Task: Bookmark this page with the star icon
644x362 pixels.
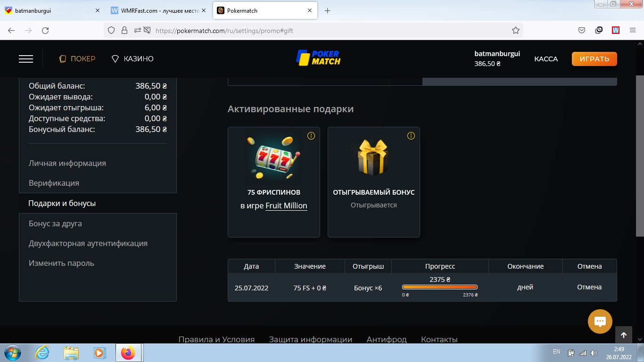Action: (x=516, y=30)
